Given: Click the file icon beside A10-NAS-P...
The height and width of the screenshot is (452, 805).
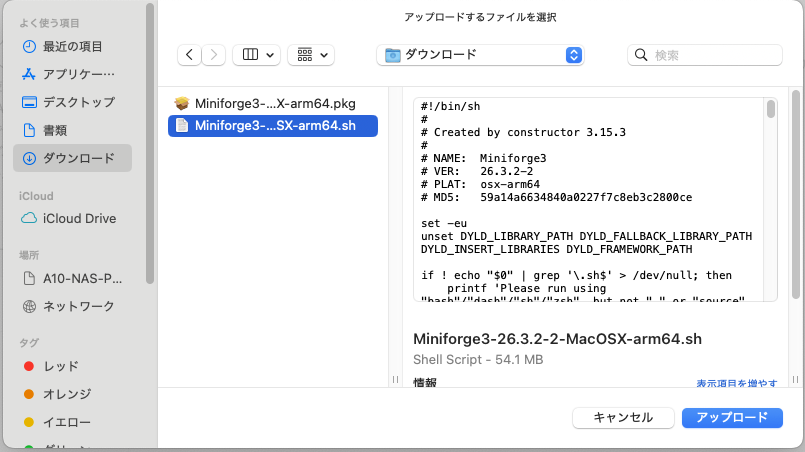Looking at the screenshot, I should coord(29,278).
